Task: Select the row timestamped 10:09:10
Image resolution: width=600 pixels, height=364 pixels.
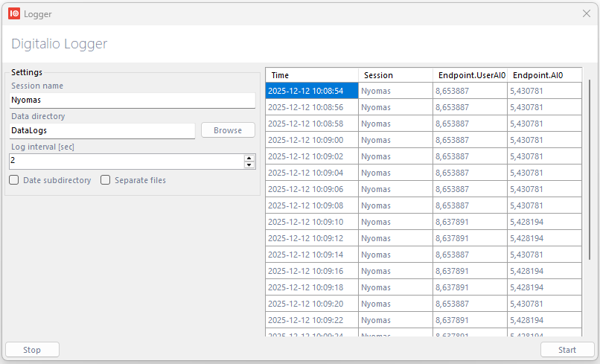Action: point(424,222)
